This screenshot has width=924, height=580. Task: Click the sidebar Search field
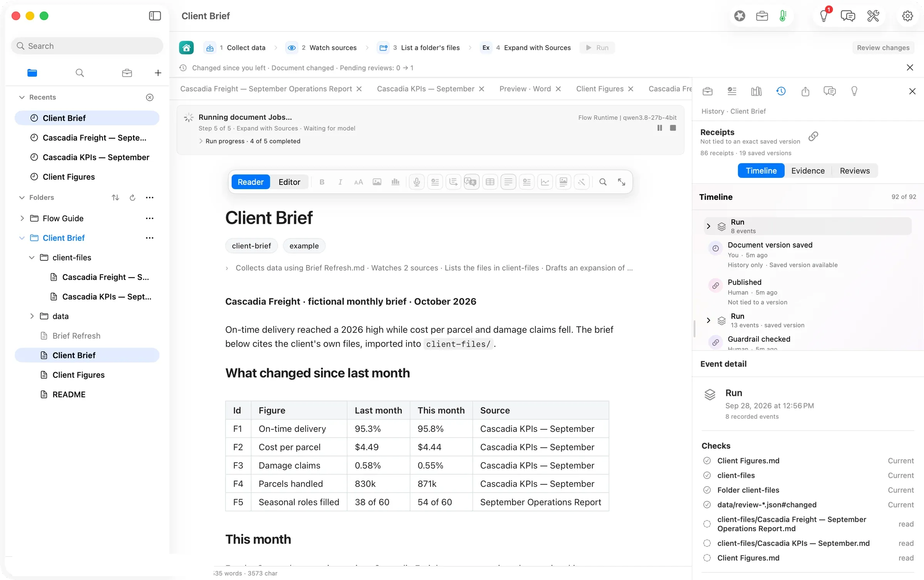(87, 46)
